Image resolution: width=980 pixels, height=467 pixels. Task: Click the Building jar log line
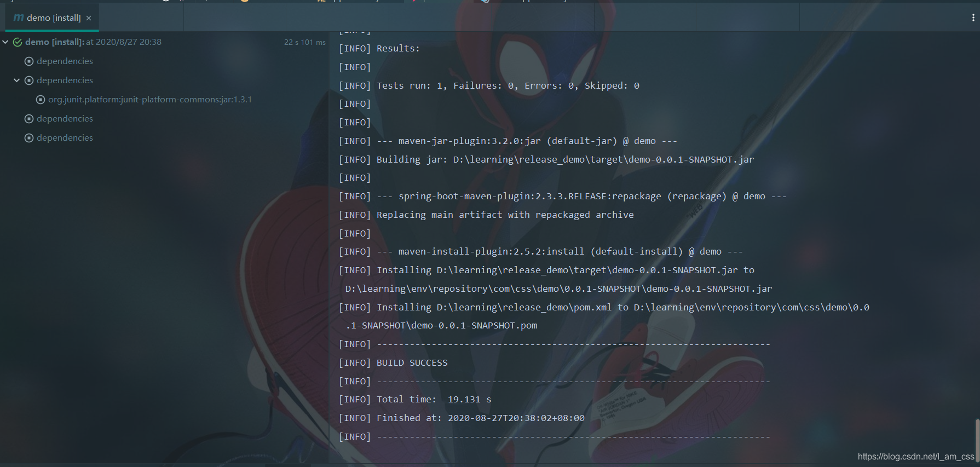click(x=546, y=160)
